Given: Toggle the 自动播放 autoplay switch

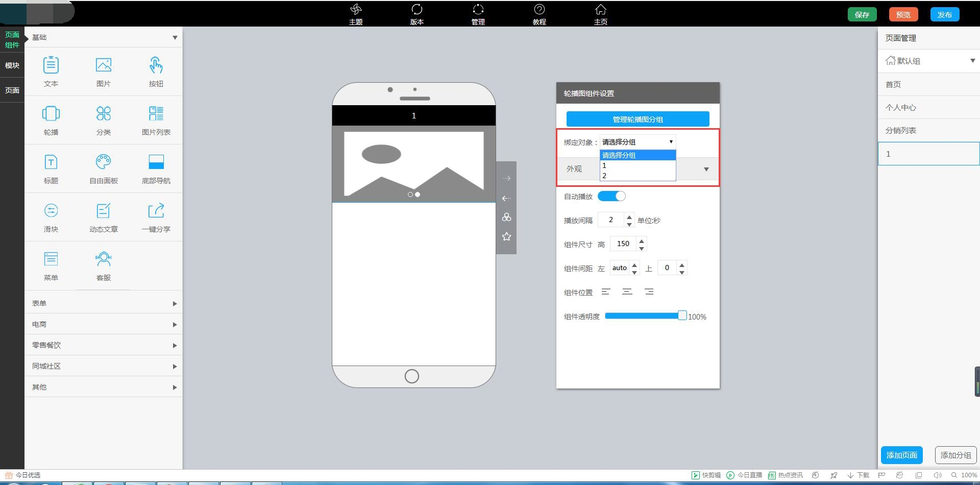Looking at the screenshot, I should 611,197.
